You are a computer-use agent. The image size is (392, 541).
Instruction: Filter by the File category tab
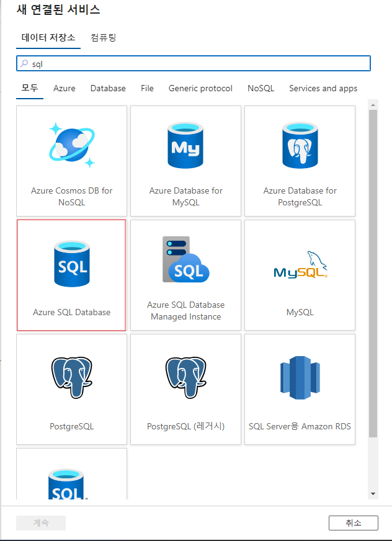click(147, 88)
